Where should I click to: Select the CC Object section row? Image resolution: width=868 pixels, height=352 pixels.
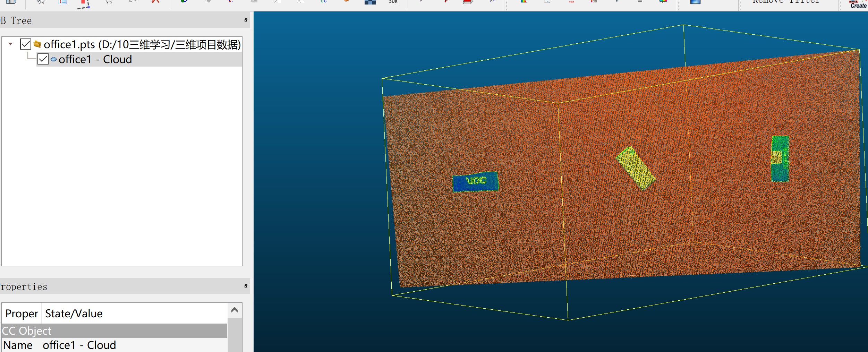(114, 331)
